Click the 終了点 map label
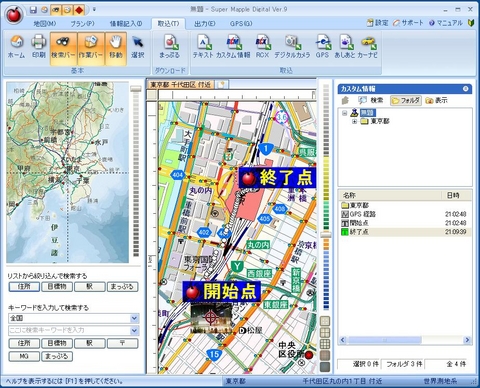This screenshot has height=388, width=480. [x=277, y=178]
